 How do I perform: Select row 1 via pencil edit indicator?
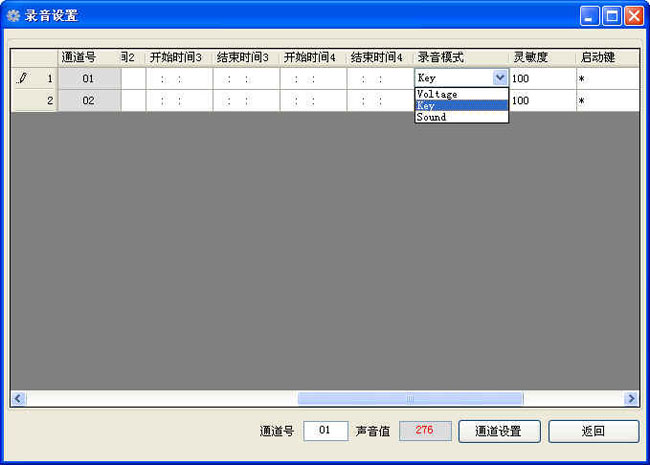(x=24, y=78)
